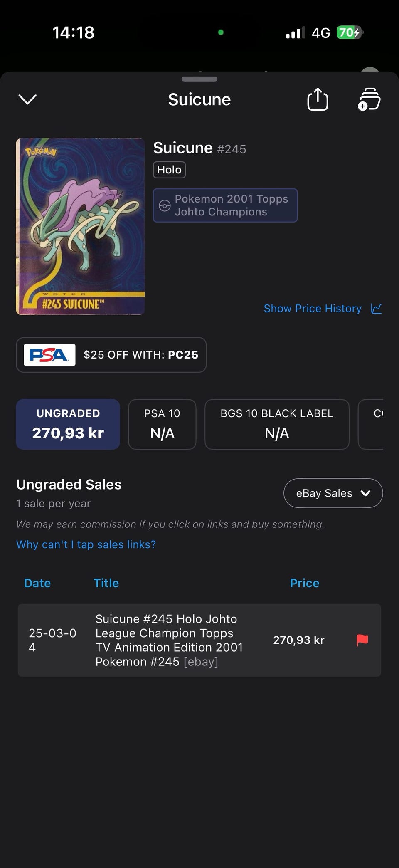Select the PSA 10 price tab

point(162,424)
